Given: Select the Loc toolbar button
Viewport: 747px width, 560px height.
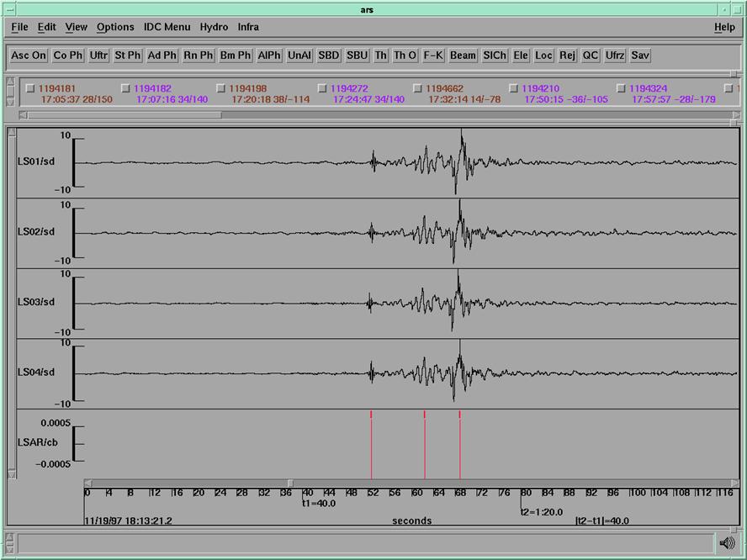Looking at the screenshot, I should 544,55.
